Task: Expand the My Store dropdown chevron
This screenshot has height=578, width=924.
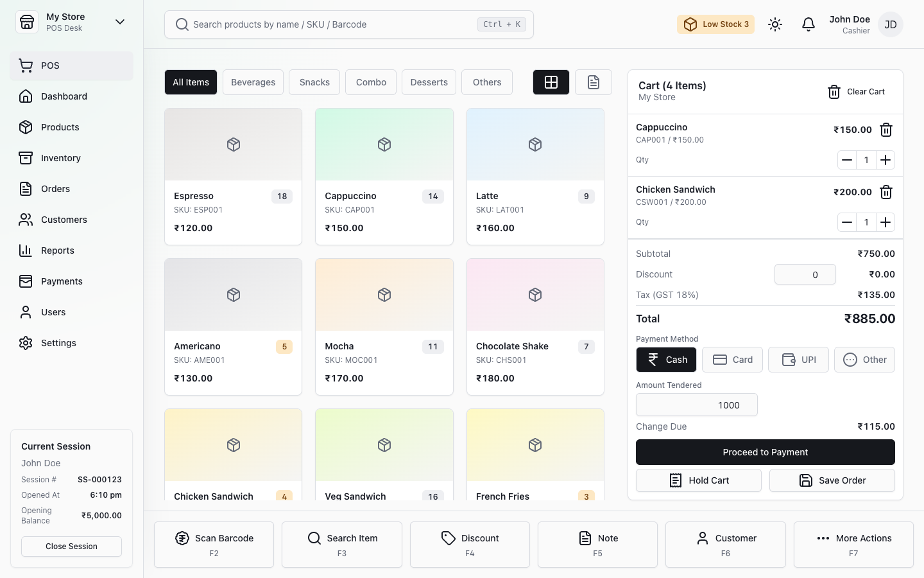Action: point(120,22)
